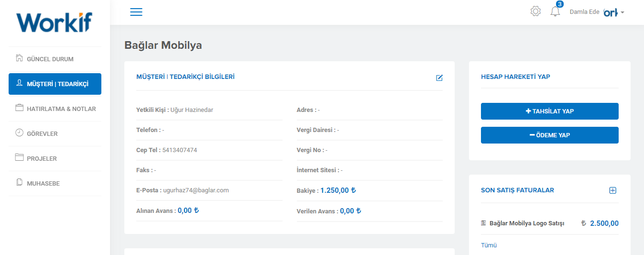The image size is (644, 255).
Task: Open the Projeler menu entry
Action: pos(55,158)
